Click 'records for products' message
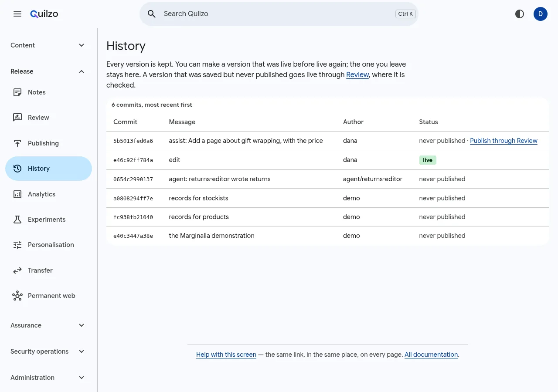Image resolution: width=558 pixels, height=392 pixels. click(x=199, y=217)
